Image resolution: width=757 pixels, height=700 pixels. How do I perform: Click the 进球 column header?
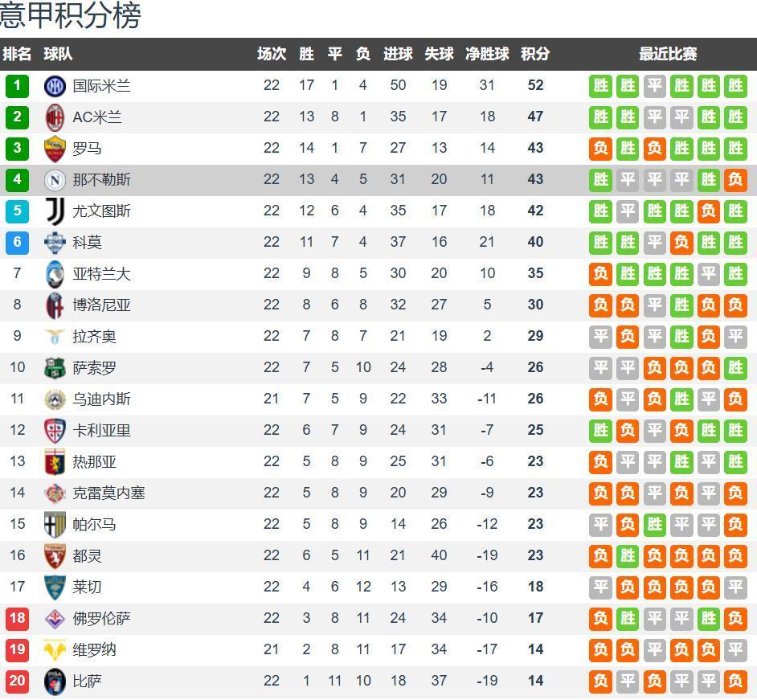coord(398,55)
